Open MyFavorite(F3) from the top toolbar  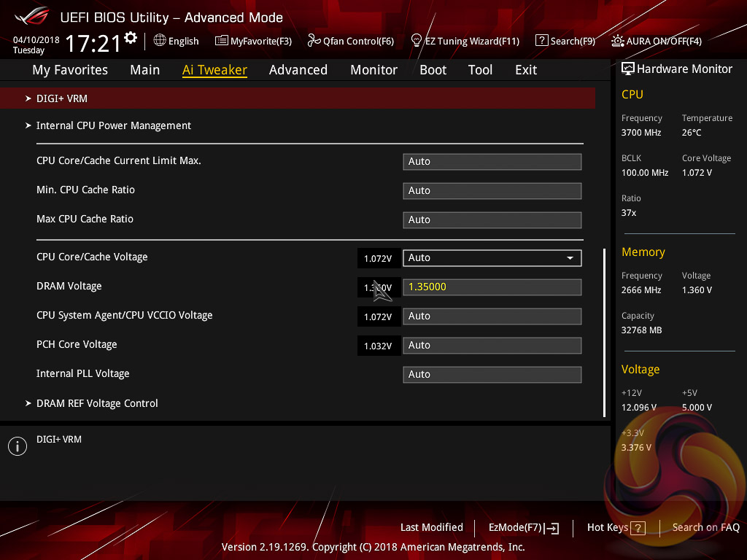253,41
